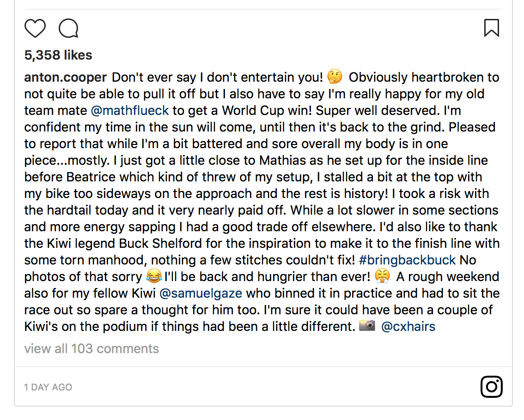The image size is (524, 420).
Task: Open the anton.cooper profile username
Action: (66, 77)
